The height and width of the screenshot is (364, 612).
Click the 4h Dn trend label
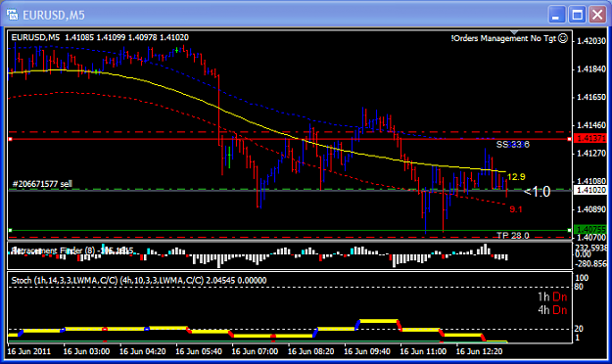point(552,310)
